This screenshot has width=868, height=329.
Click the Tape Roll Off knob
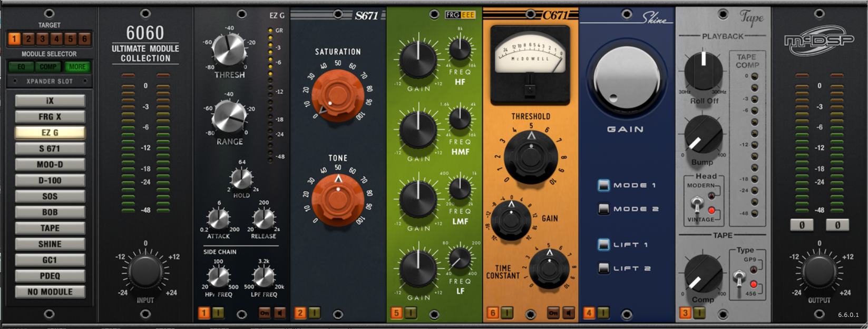coord(703,71)
